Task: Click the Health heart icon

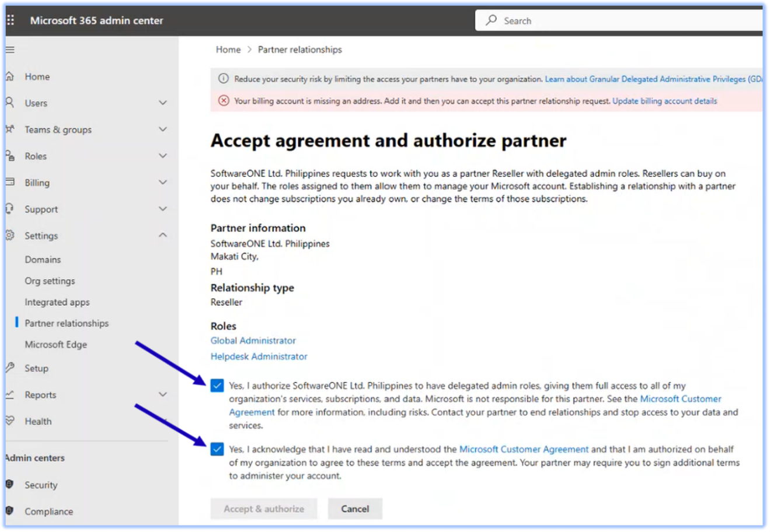Action: pyautogui.click(x=10, y=421)
